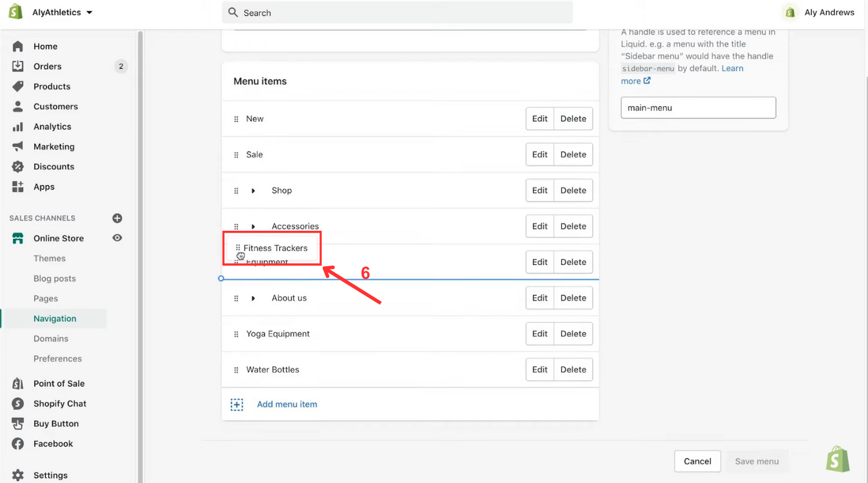This screenshot has height=483, width=868.
Task: Open Customers in sidebar
Action: 56,107
